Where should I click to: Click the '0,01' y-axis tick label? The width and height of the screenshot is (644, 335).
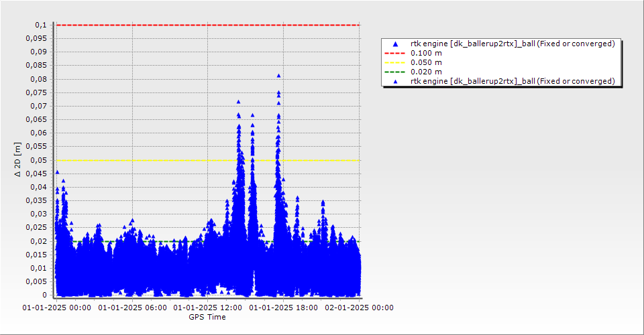click(x=39, y=268)
